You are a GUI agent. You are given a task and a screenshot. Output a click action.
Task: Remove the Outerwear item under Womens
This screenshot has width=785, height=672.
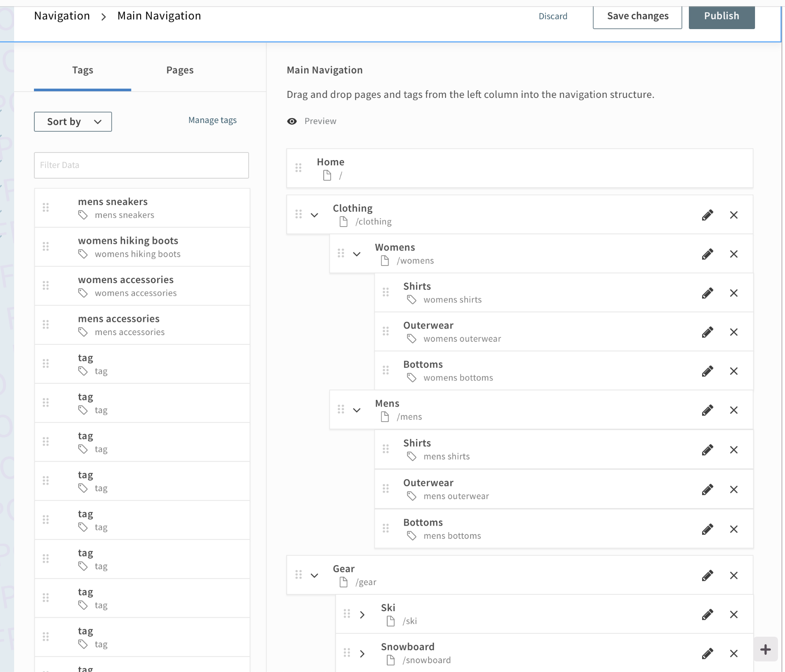click(734, 332)
